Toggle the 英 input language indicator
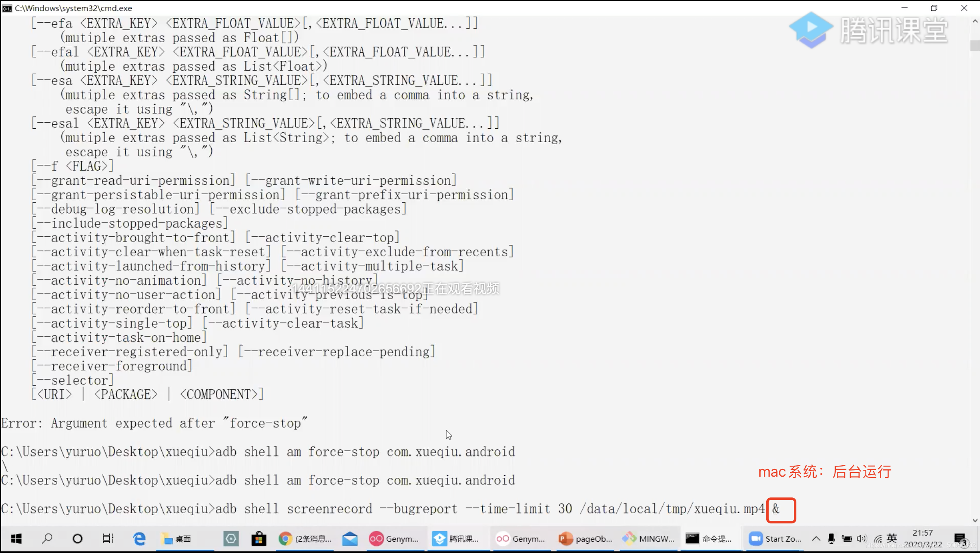 892,538
